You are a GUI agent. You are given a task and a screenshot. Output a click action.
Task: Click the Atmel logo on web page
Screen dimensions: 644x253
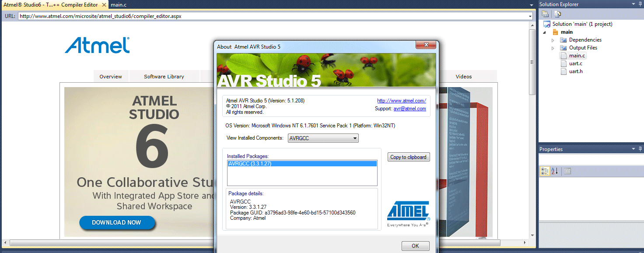click(97, 45)
